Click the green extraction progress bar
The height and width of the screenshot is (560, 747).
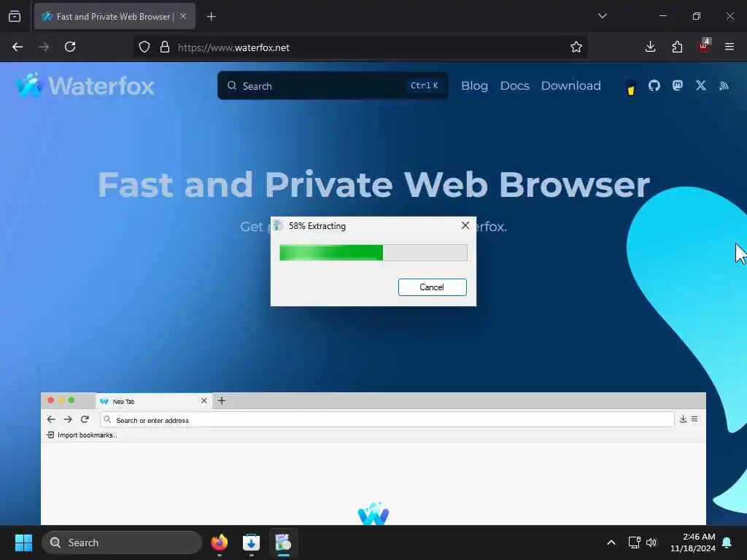pyautogui.click(x=373, y=252)
